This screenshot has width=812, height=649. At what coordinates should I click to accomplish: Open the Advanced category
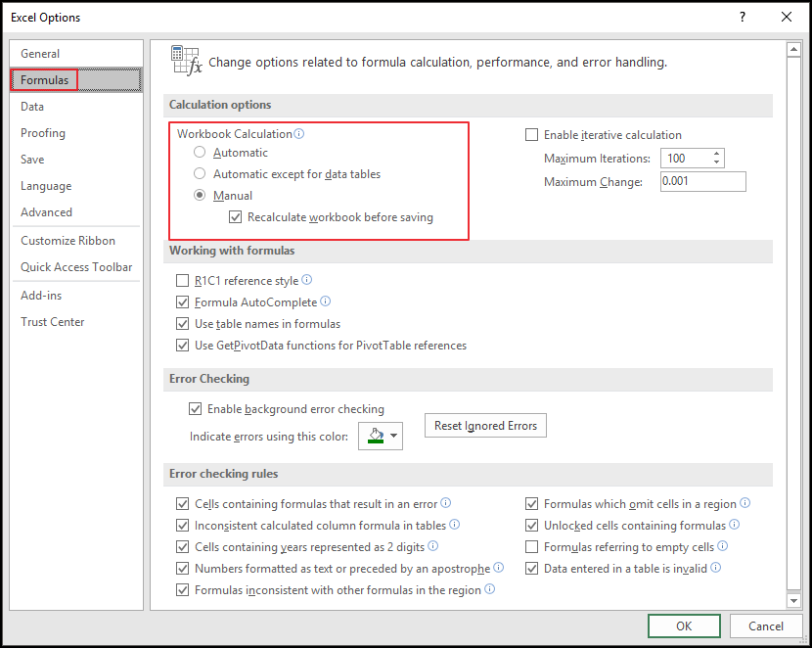[76, 211]
